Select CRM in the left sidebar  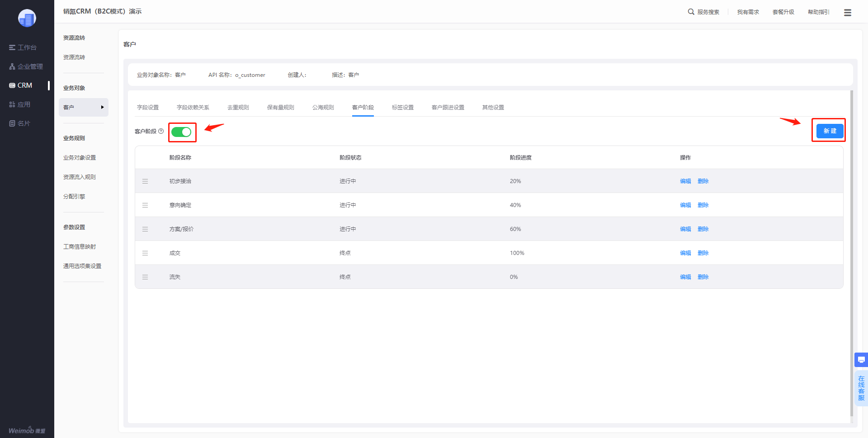point(21,85)
